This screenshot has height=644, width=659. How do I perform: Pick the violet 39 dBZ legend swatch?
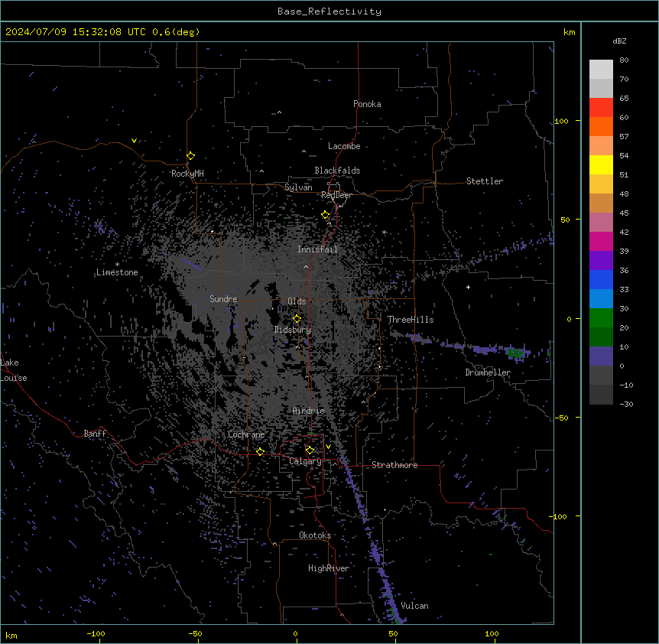(x=601, y=261)
